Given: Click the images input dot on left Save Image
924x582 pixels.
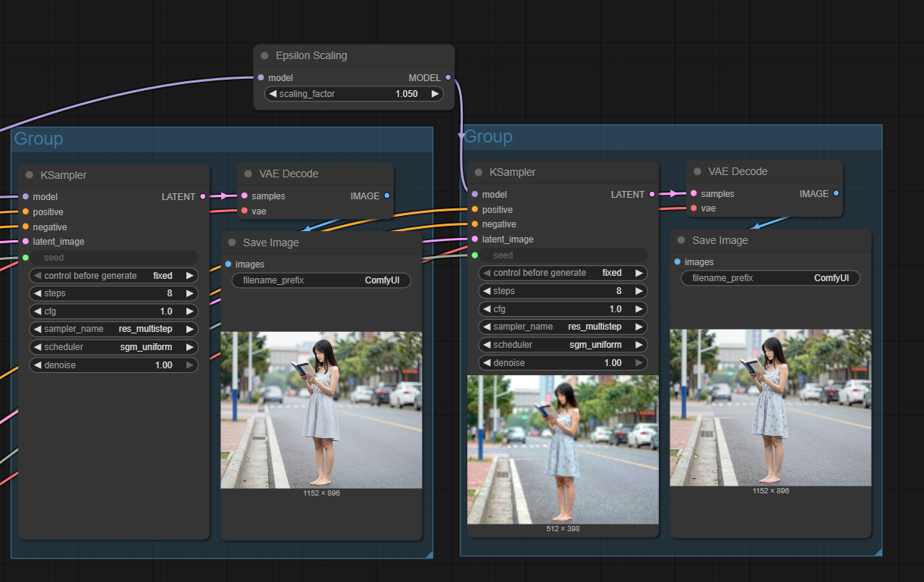Looking at the screenshot, I should 228,264.
